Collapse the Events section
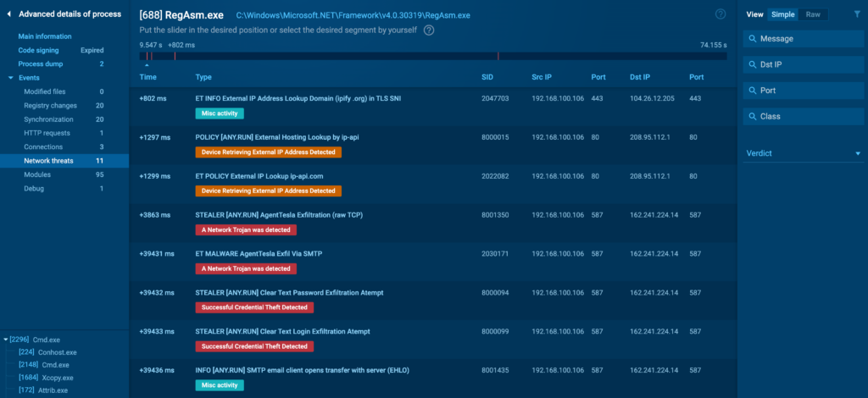 [11, 78]
